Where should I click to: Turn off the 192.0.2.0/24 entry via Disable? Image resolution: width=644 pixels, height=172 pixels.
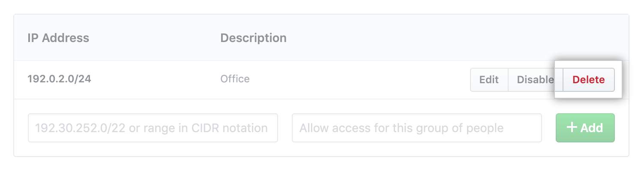click(535, 80)
